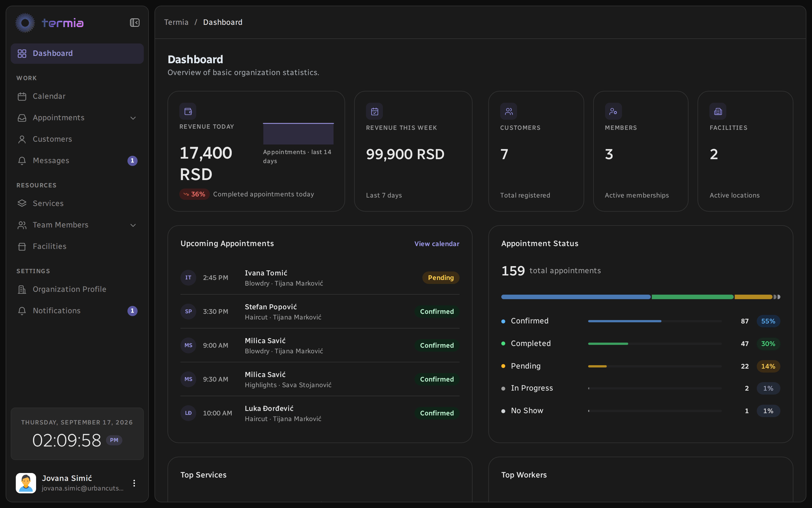
Task: Click Jovana Simić's avatar picture
Action: tap(26, 483)
